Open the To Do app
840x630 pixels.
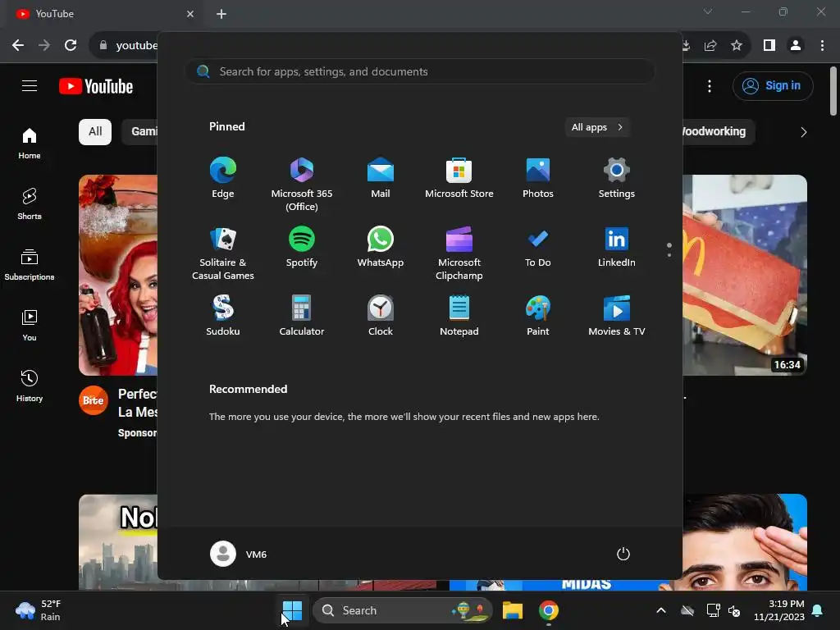point(538,247)
